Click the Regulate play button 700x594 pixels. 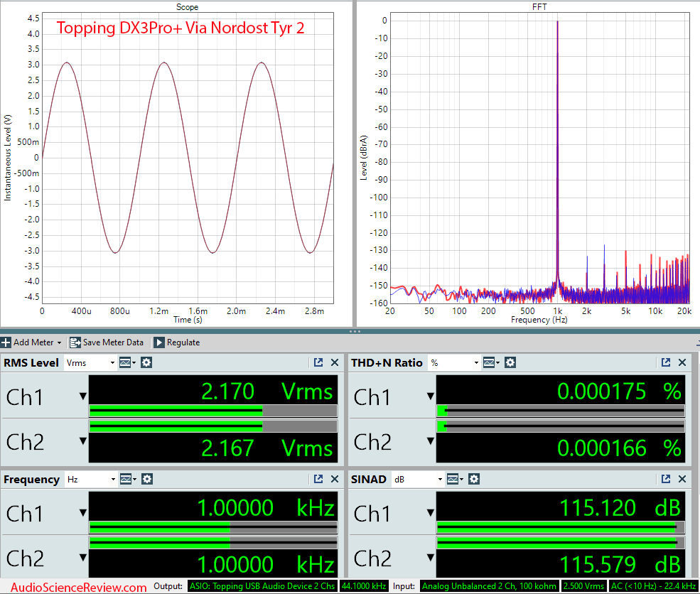(x=177, y=342)
